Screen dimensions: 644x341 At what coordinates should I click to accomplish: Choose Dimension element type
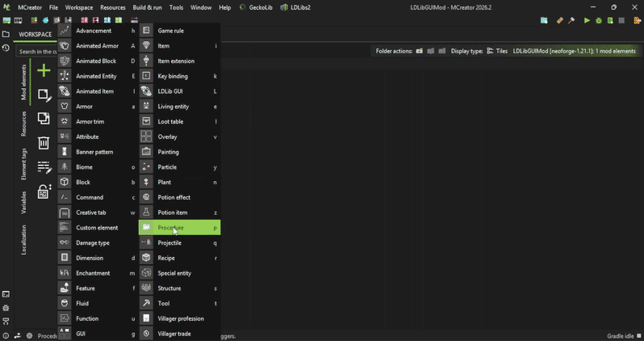[98, 258]
